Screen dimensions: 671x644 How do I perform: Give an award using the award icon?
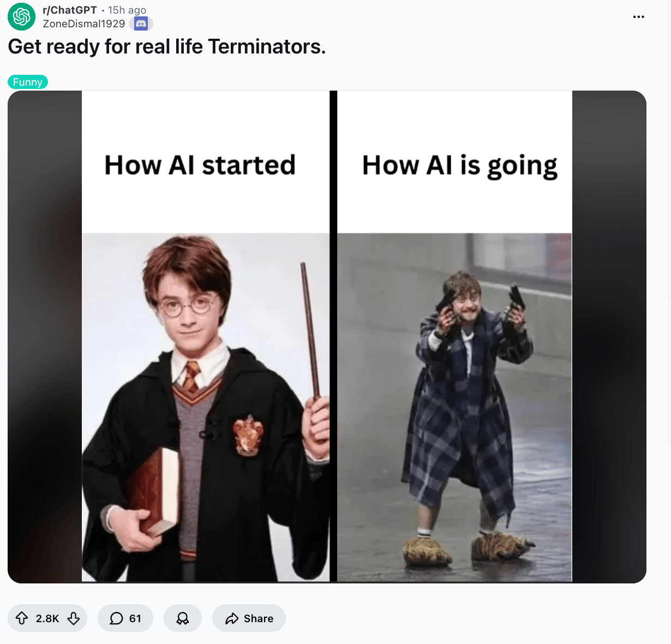point(183,618)
